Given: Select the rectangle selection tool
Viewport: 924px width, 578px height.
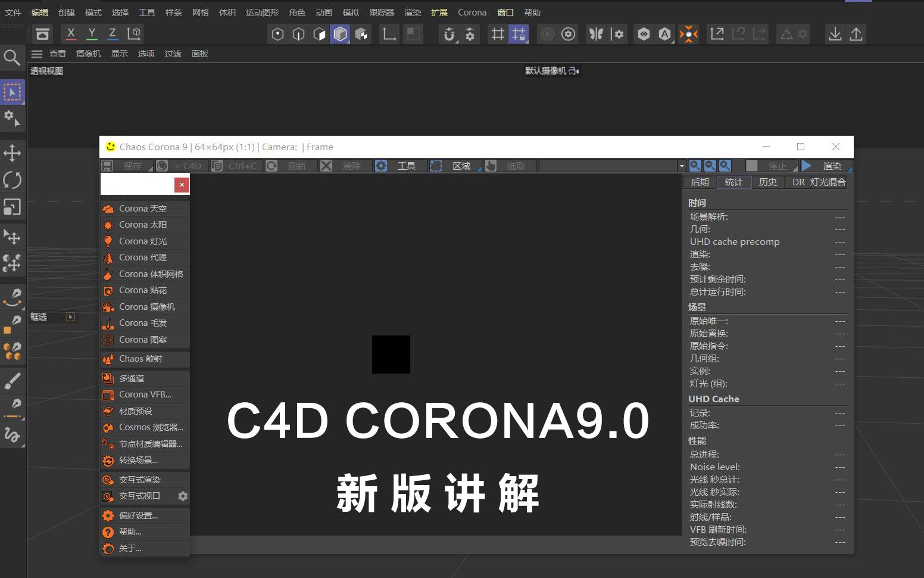Looking at the screenshot, I should [x=12, y=92].
